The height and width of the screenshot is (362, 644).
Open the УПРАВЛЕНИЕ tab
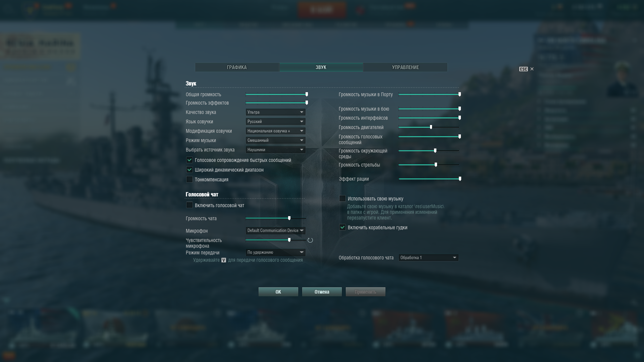pos(405,67)
